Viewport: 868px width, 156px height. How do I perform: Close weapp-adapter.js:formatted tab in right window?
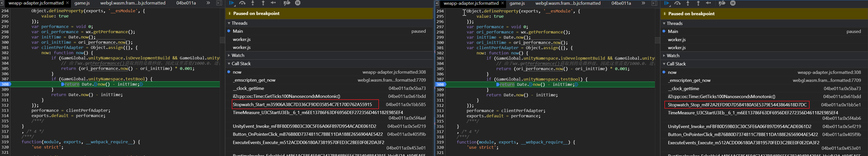coord(502,3)
